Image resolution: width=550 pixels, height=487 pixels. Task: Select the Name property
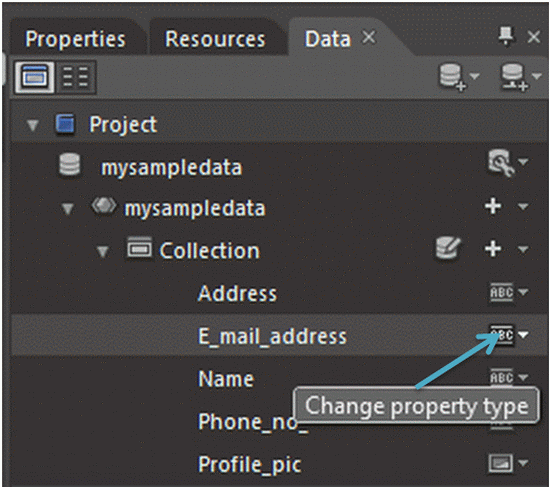226,379
